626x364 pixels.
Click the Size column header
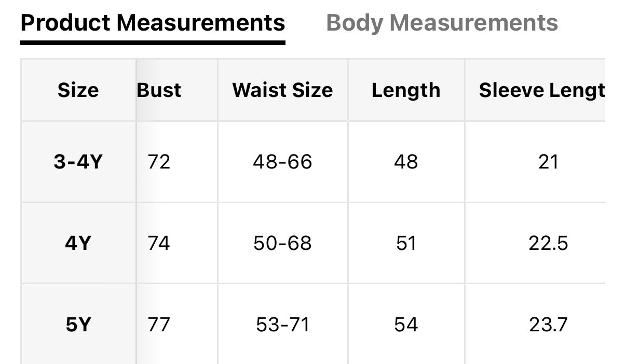coord(78,90)
